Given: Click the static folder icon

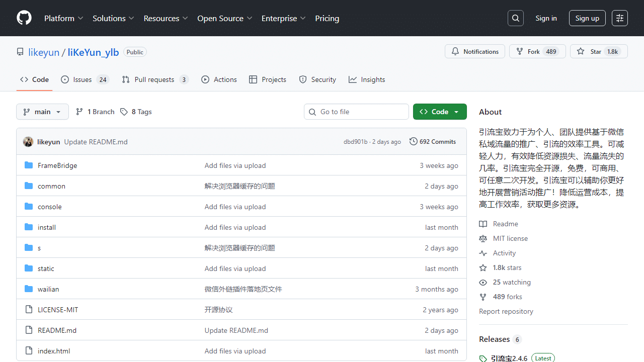Looking at the screenshot, I should pos(29,268).
